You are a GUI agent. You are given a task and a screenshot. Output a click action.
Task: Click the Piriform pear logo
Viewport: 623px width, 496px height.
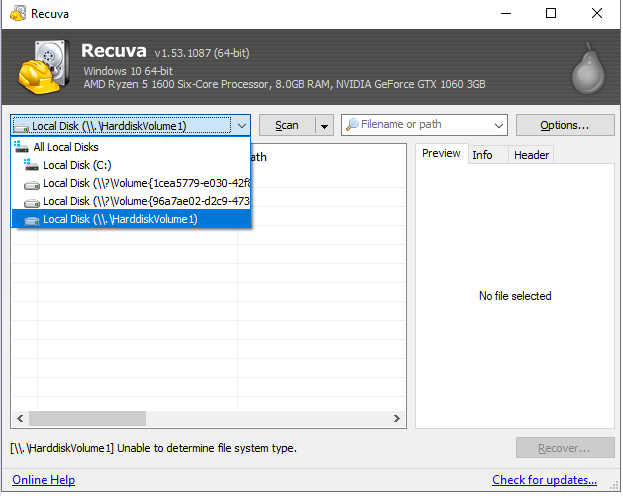point(588,68)
